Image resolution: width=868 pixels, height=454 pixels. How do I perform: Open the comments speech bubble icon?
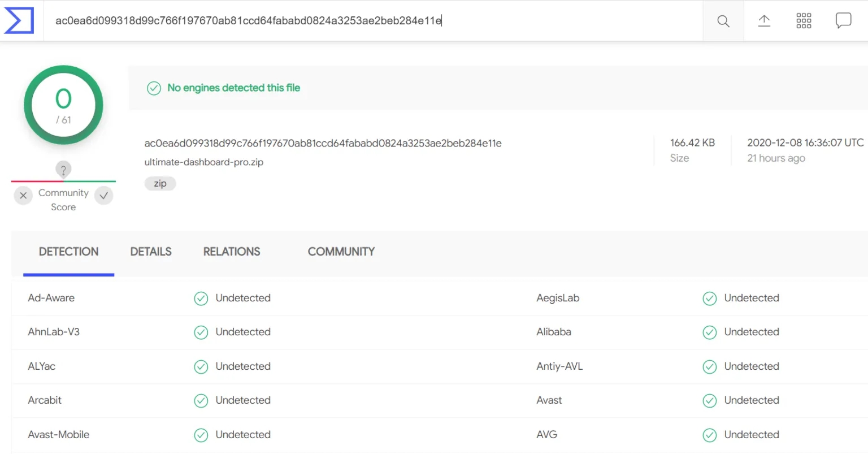843,21
